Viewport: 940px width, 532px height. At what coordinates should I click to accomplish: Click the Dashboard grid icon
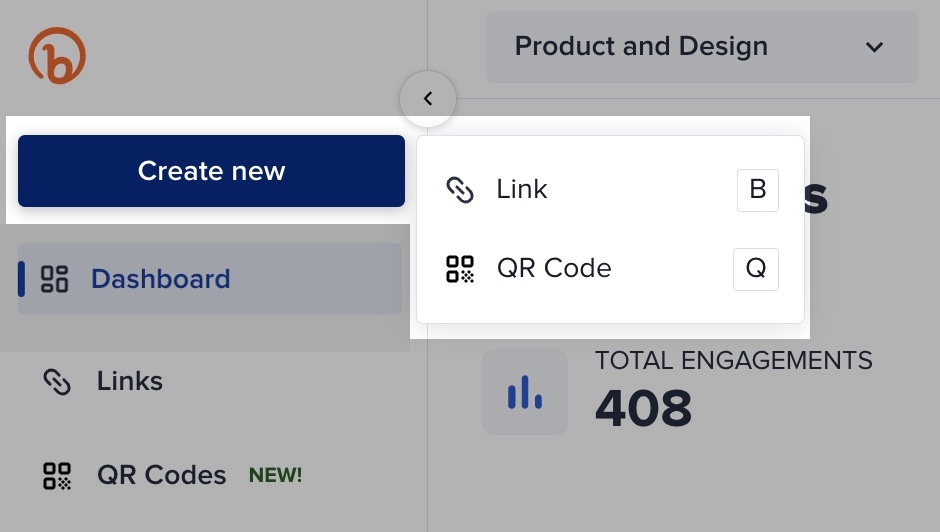point(54,279)
